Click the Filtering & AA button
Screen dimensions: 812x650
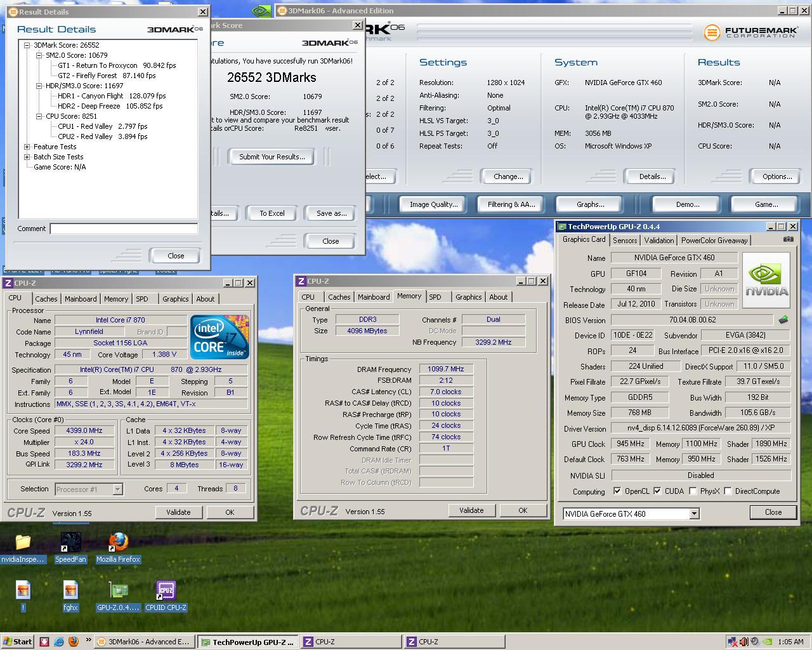coord(511,204)
